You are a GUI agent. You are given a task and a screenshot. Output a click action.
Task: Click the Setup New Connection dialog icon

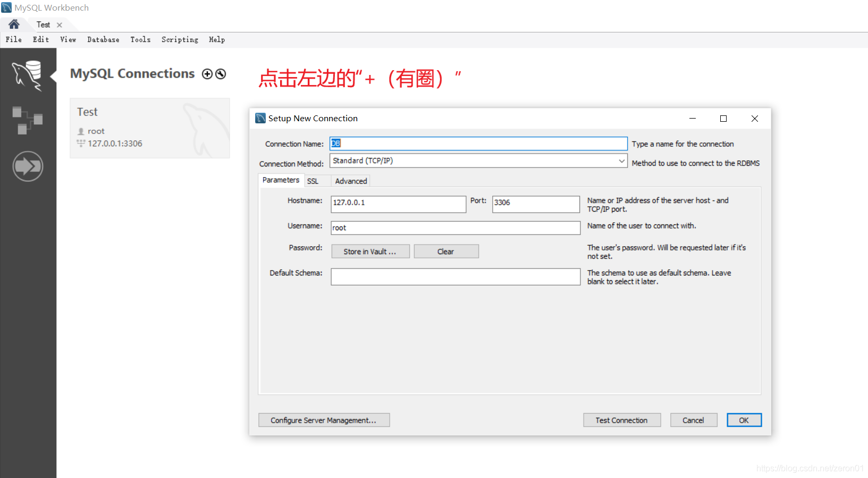(260, 118)
